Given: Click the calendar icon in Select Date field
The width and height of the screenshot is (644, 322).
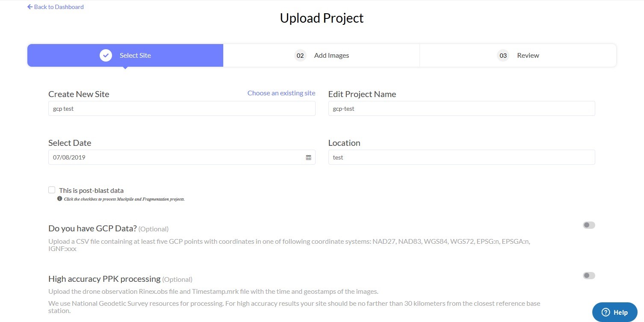Looking at the screenshot, I should (308, 157).
